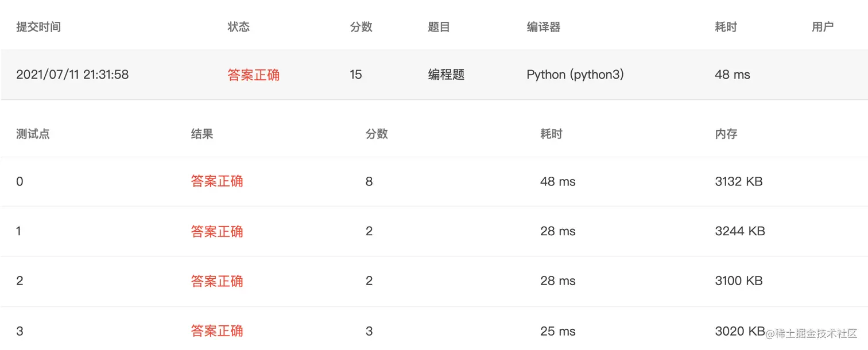Click 答案正确 result for test point 2
Viewport: 868px width, 350px height.
click(x=217, y=281)
